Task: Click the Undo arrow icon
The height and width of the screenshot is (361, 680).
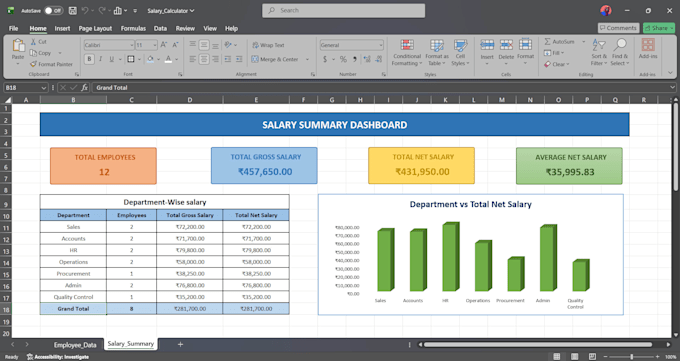Action: [x=85, y=10]
